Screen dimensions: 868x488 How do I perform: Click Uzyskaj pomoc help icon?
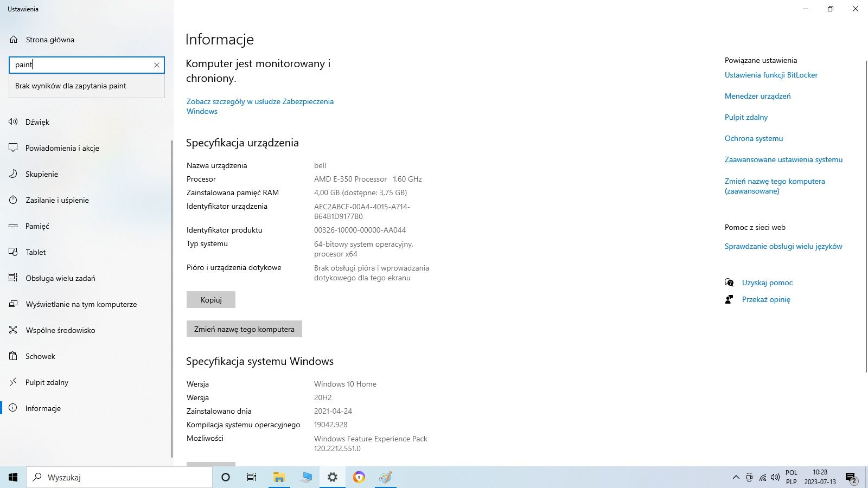click(x=729, y=282)
